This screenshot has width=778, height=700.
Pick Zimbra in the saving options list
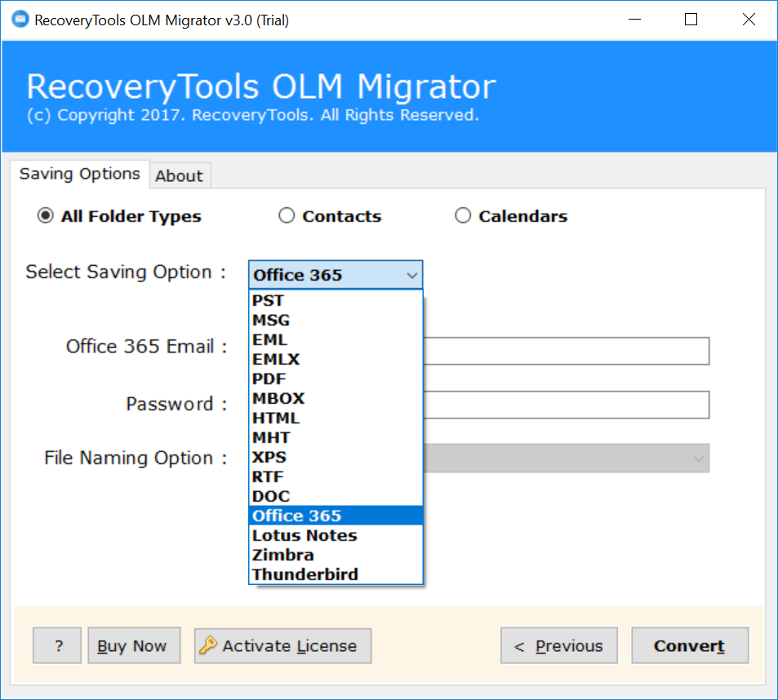click(336, 555)
